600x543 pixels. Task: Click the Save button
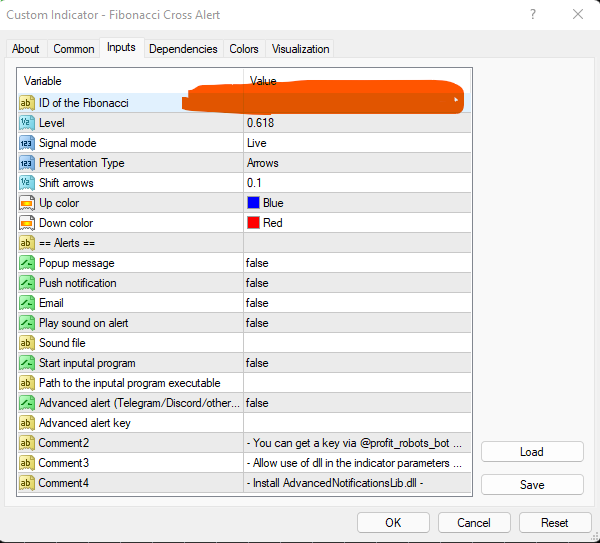(x=532, y=485)
